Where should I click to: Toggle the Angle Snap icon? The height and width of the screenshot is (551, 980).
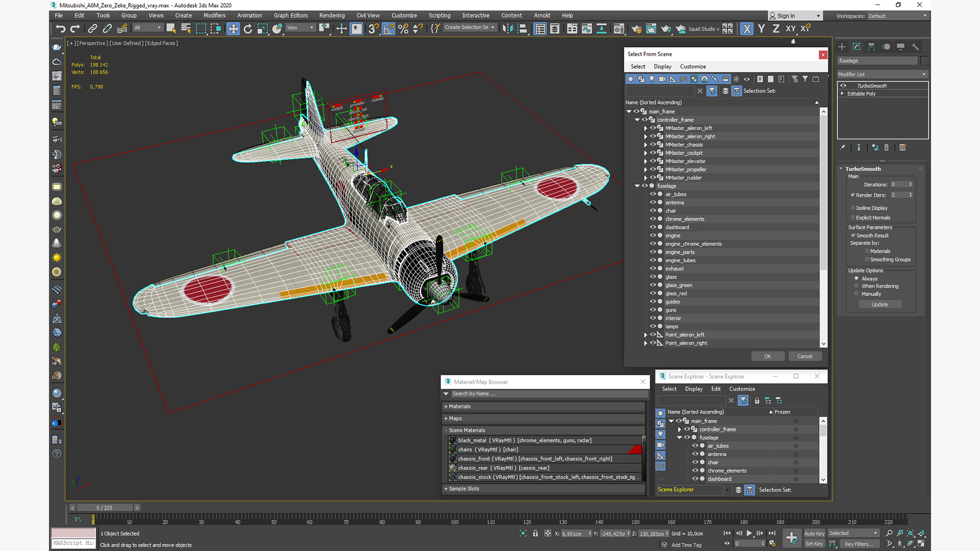tap(388, 29)
